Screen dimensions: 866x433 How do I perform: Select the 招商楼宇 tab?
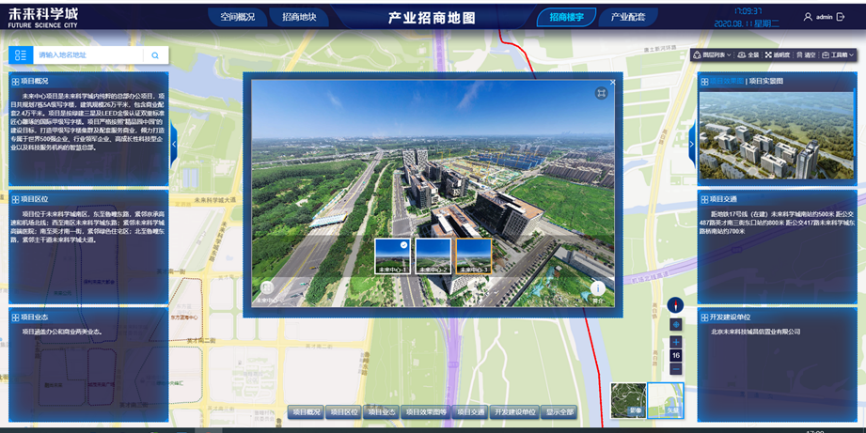point(567,17)
